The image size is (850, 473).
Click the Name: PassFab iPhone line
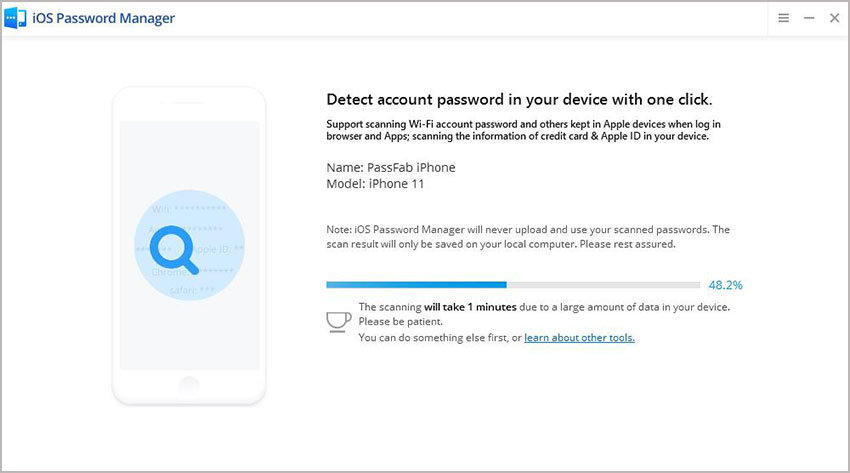click(x=390, y=167)
